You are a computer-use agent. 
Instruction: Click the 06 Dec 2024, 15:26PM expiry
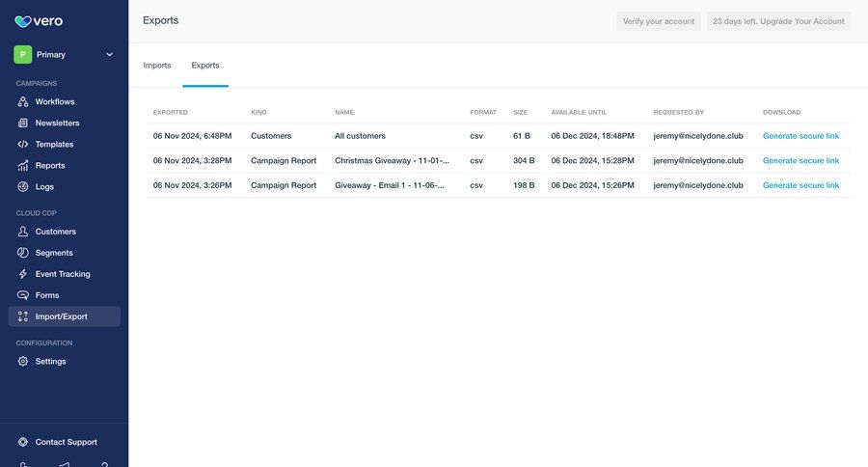[x=593, y=185]
